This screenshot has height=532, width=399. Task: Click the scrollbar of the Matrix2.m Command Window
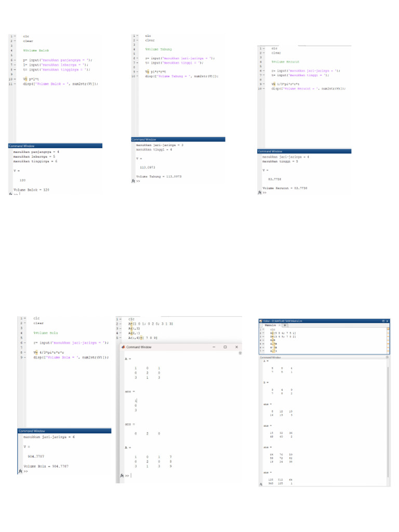(x=388, y=421)
